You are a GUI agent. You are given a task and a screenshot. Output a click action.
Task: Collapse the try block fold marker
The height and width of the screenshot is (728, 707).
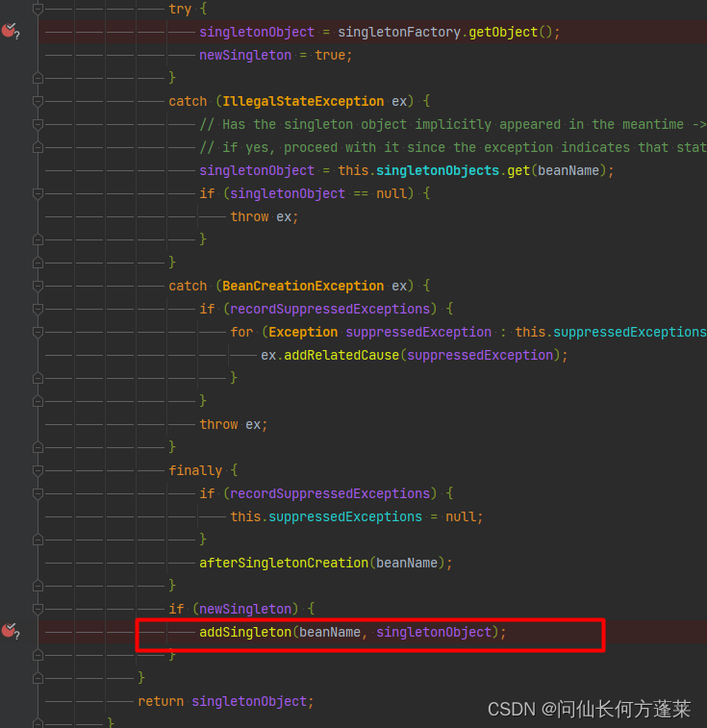[x=38, y=9]
